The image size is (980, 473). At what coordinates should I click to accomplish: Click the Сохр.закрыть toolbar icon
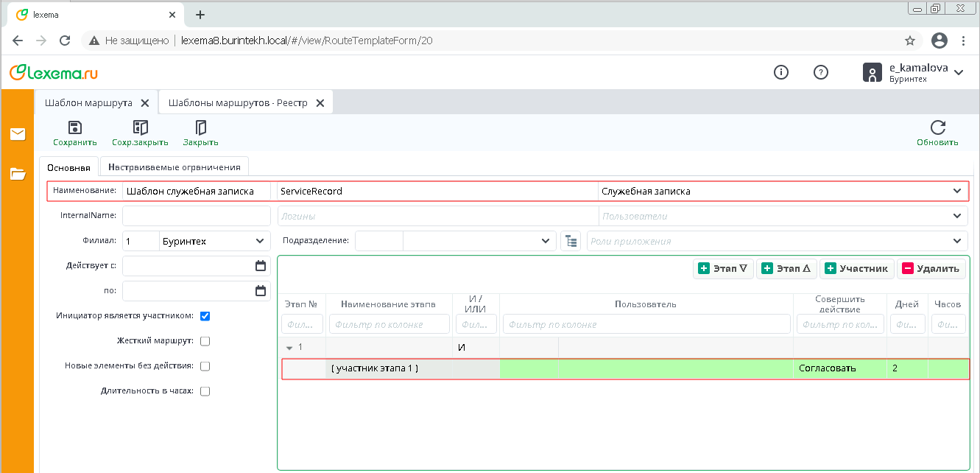coord(140,127)
